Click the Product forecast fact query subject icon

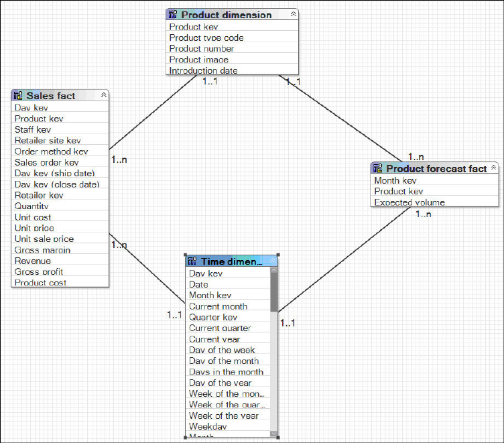[378, 168]
